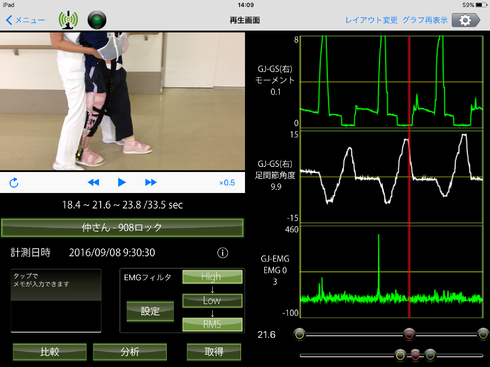Tap the 分析 analysis button
This screenshot has height=367, width=490.
(130, 352)
